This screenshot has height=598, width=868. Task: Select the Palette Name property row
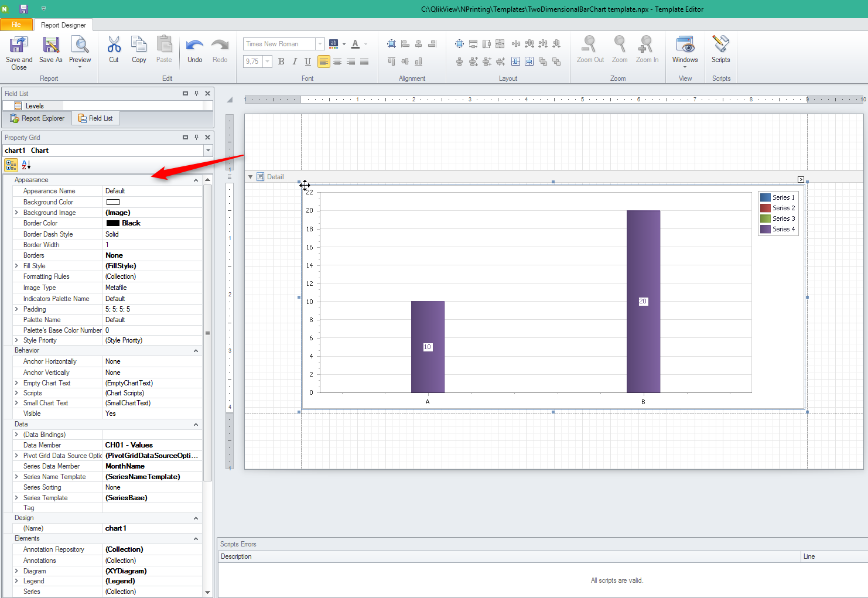(108, 320)
